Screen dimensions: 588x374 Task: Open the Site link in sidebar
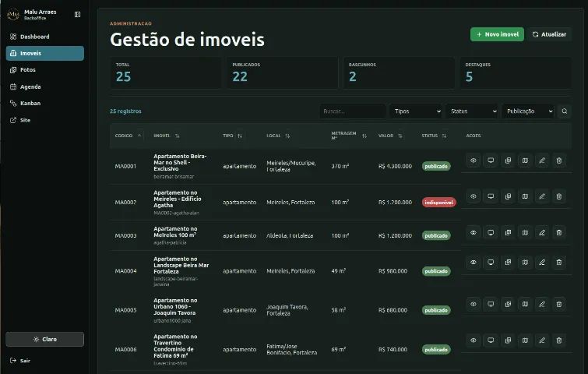[x=45, y=120]
